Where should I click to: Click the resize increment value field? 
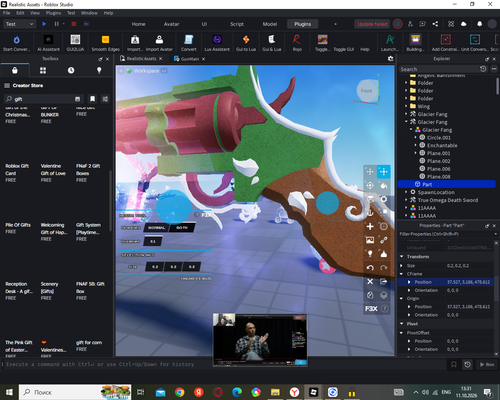coord(153,241)
